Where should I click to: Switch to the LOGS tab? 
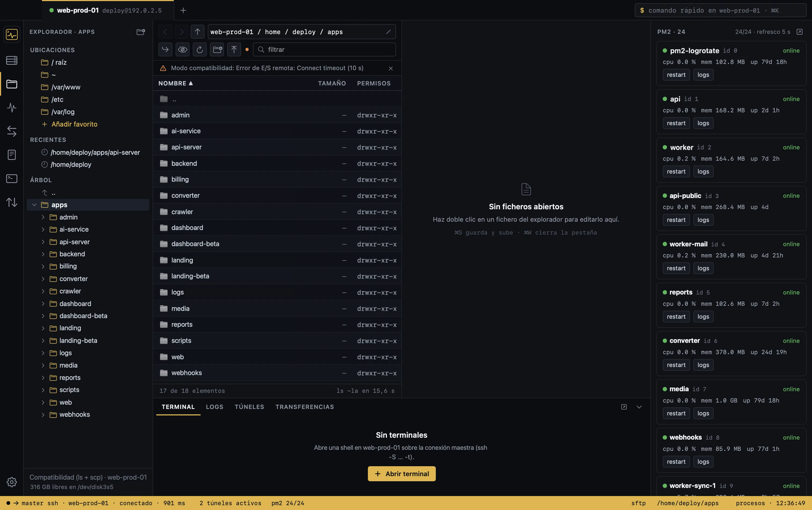tap(215, 407)
